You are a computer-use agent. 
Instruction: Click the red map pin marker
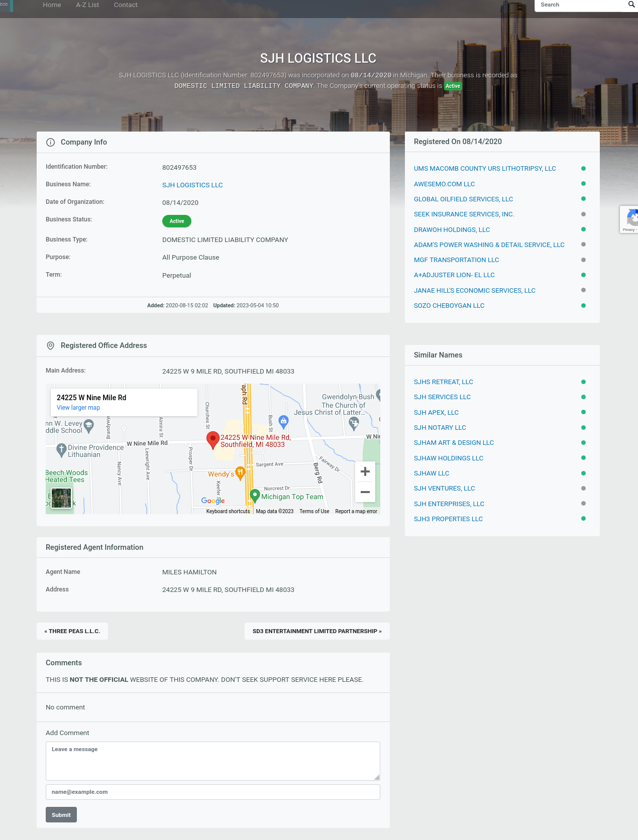pos(213,440)
